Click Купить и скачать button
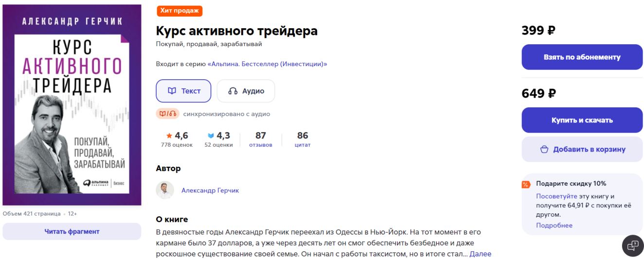The width and height of the screenshot is (644, 259). pos(582,120)
